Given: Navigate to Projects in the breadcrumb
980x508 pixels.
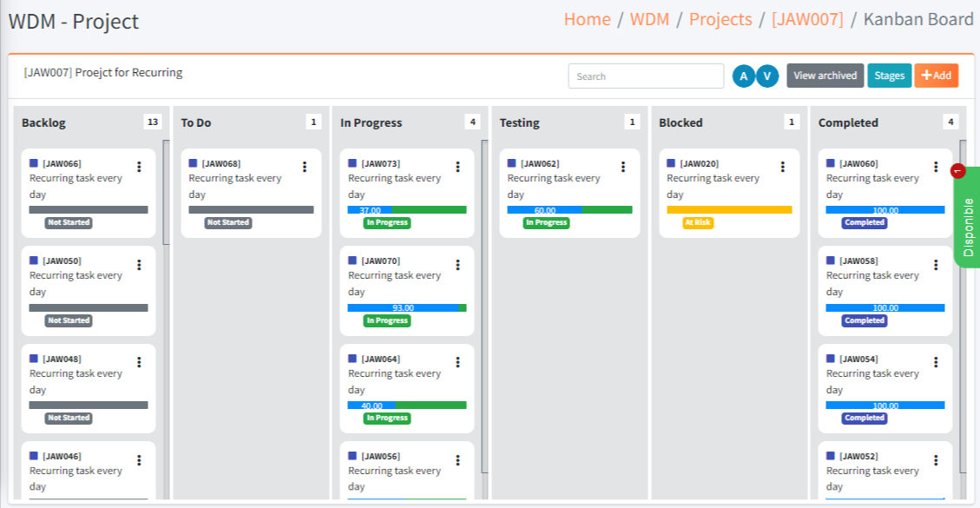Looking at the screenshot, I should (x=720, y=19).
